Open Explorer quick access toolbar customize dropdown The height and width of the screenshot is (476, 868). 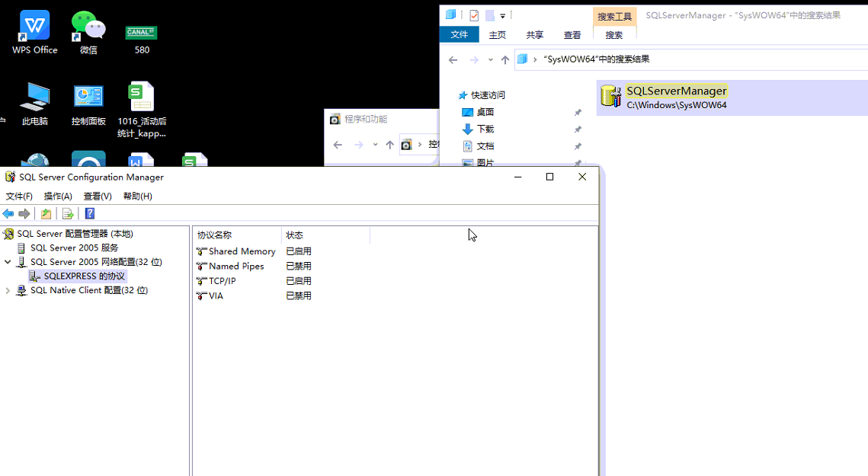[503, 16]
